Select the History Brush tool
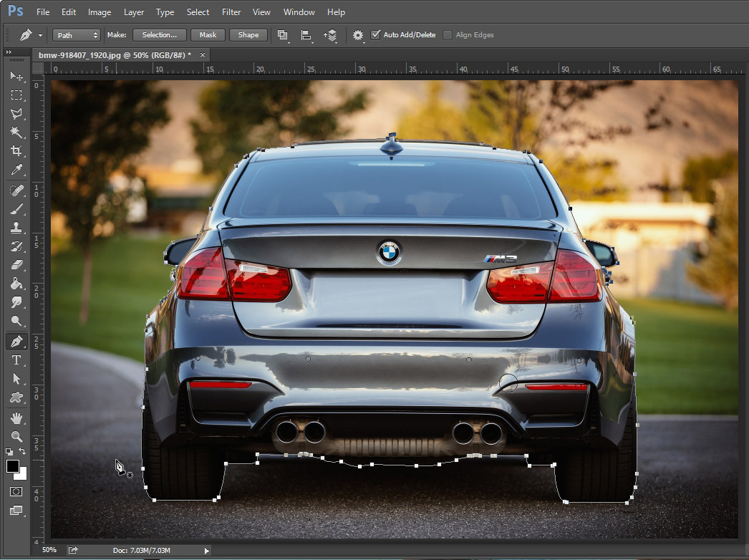 pyautogui.click(x=16, y=246)
